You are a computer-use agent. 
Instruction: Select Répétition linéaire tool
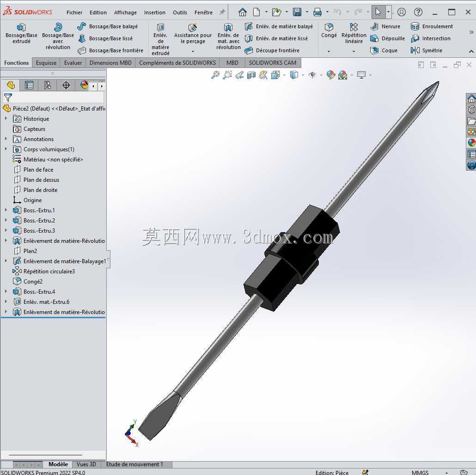click(x=354, y=33)
